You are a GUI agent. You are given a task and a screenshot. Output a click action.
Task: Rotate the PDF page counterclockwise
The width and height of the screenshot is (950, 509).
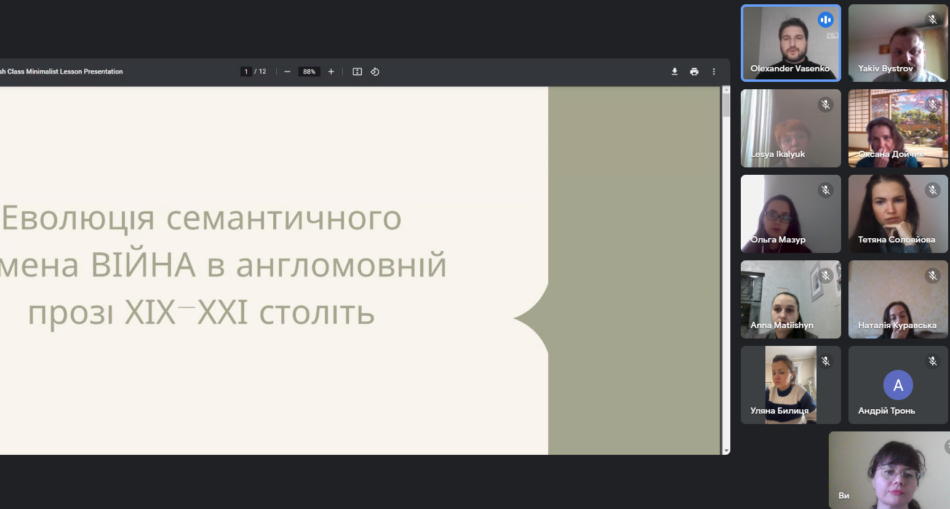pyautogui.click(x=375, y=72)
